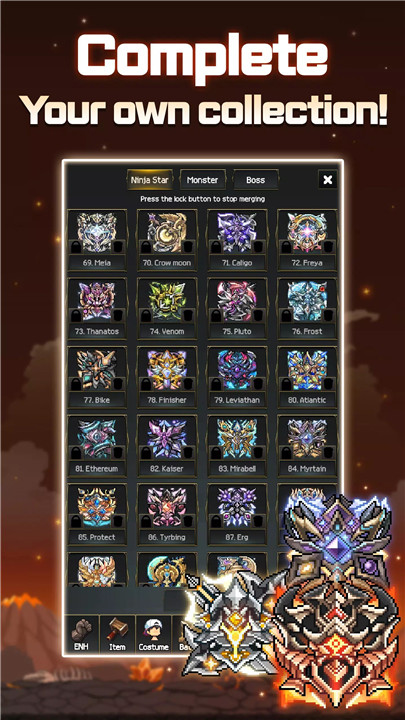Select the Venom ninja star image

click(167, 301)
